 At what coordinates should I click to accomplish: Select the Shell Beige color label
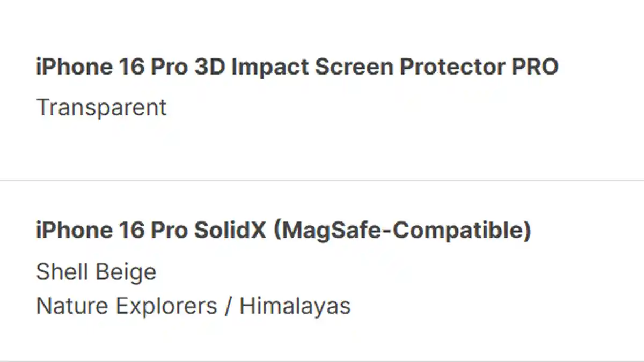(x=96, y=272)
